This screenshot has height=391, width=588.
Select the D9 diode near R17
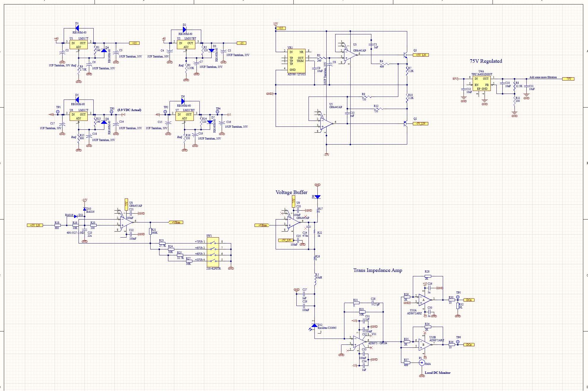(x=317, y=197)
